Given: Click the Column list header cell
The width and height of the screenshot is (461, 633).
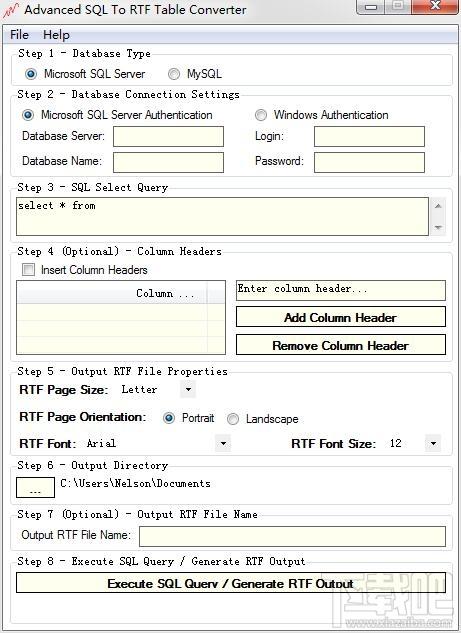Looking at the screenshot, I should point(112,293).
